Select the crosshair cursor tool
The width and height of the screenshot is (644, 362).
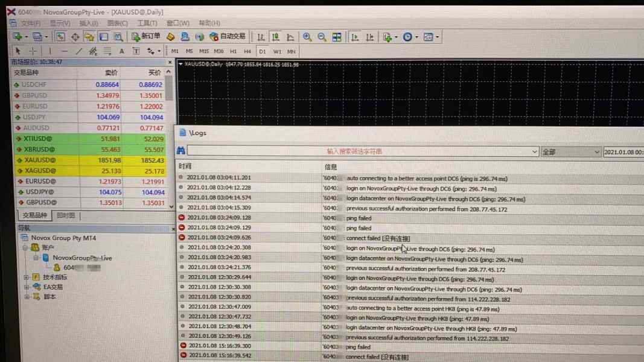click(x=33, y=51)
